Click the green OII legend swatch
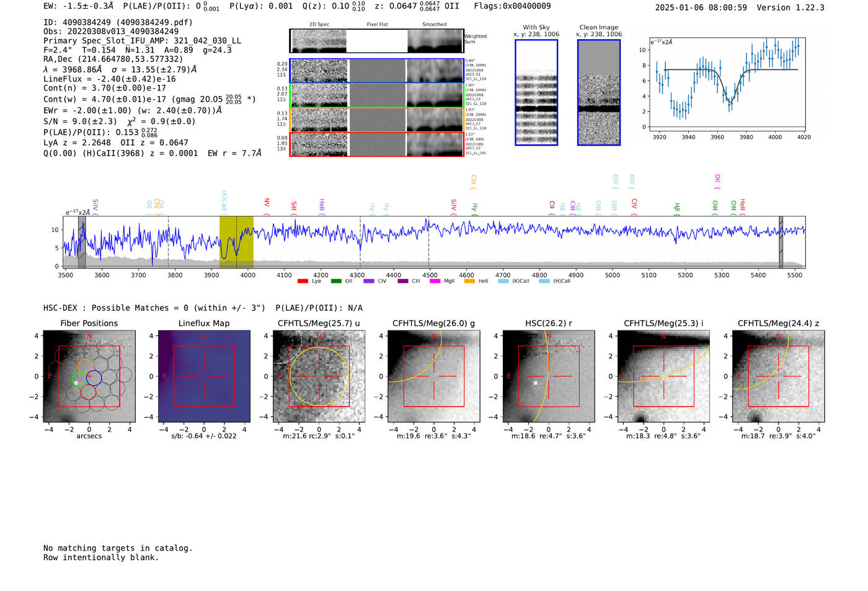 coord(336,281)
